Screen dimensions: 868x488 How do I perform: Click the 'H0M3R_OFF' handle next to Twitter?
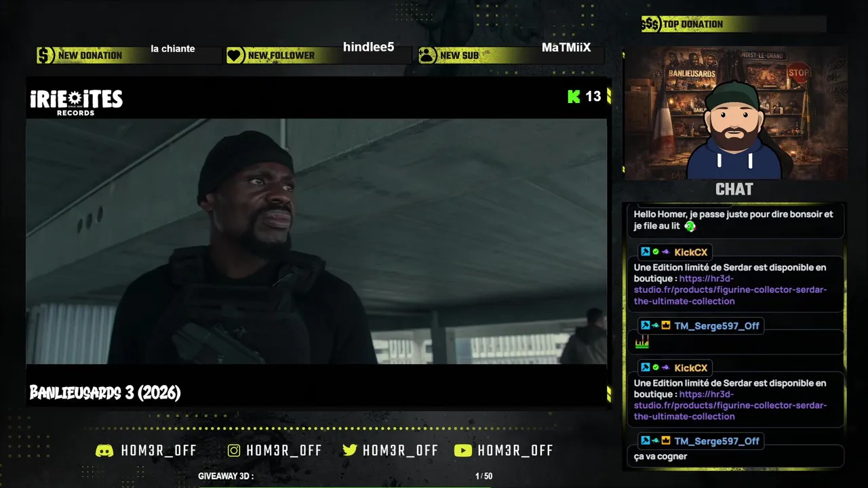400,451
